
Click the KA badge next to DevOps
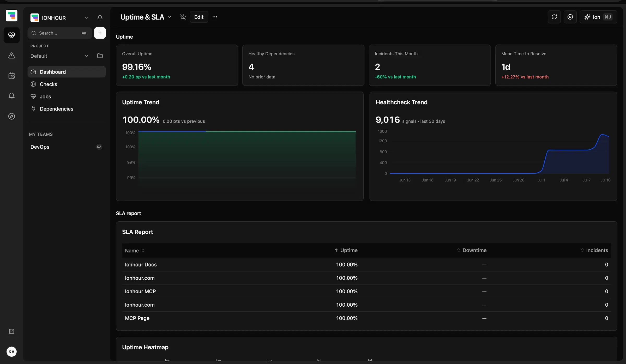tap(99, 147)
